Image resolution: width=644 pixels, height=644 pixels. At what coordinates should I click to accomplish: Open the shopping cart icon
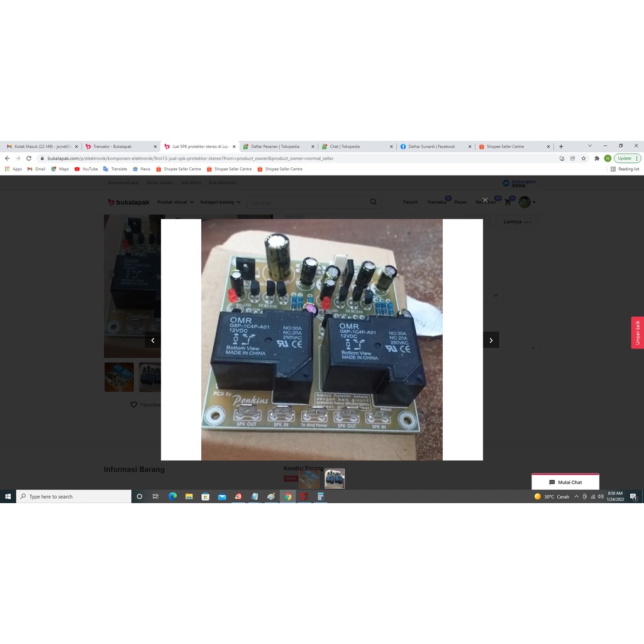coord(508,202)
